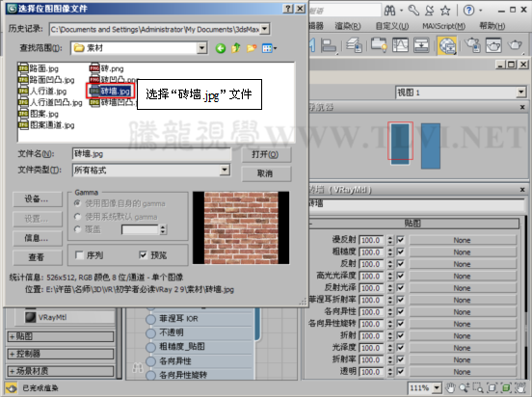Image resolution: width=532 pixels, height=397 pixels.
Task: Click the 菲涅耳 IOR node socket
Action: coord(150,319)
